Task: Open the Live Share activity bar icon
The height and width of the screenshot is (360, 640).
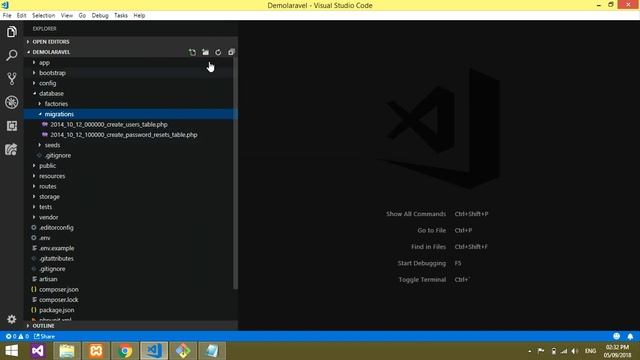Action: [x=11, y=149]
